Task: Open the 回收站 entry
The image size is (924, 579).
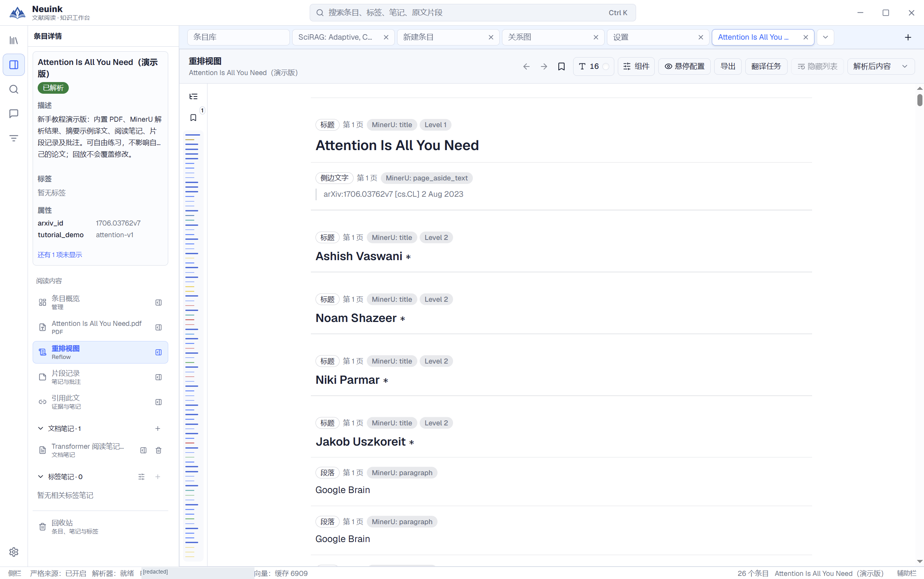Action: (100, 527)
